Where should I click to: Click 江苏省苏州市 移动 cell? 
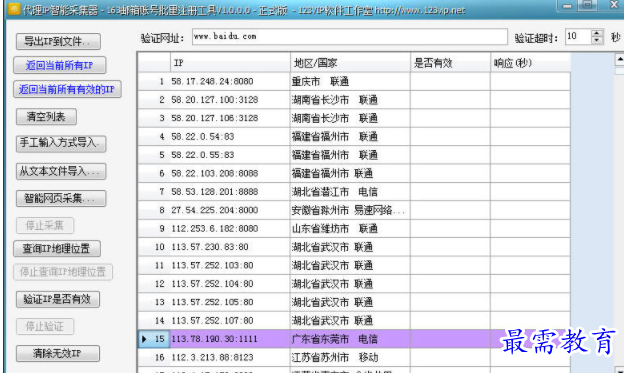click(x=350, y=357)
